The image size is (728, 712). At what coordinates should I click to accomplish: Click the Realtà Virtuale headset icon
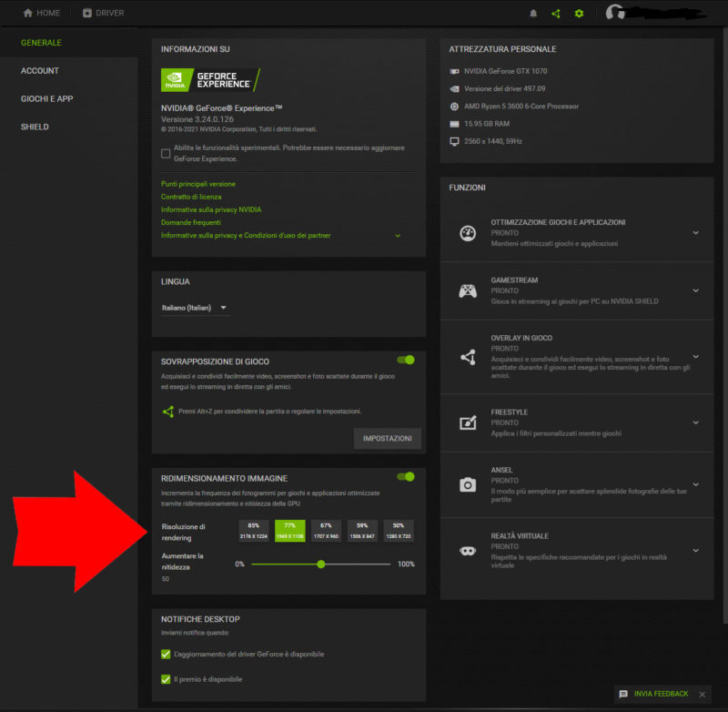(x=467, y=549)
